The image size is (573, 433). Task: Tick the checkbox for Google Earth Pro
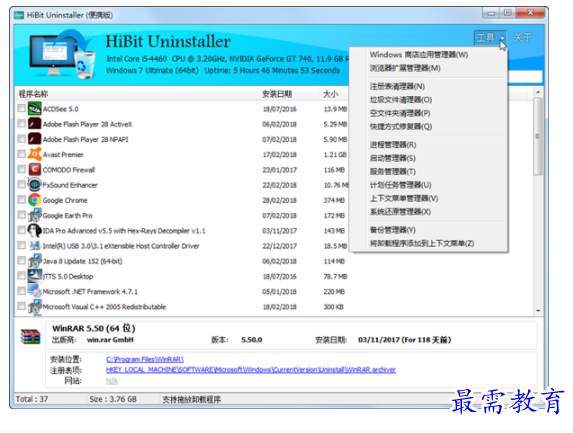pyautogui.click(x=22, y=215)
